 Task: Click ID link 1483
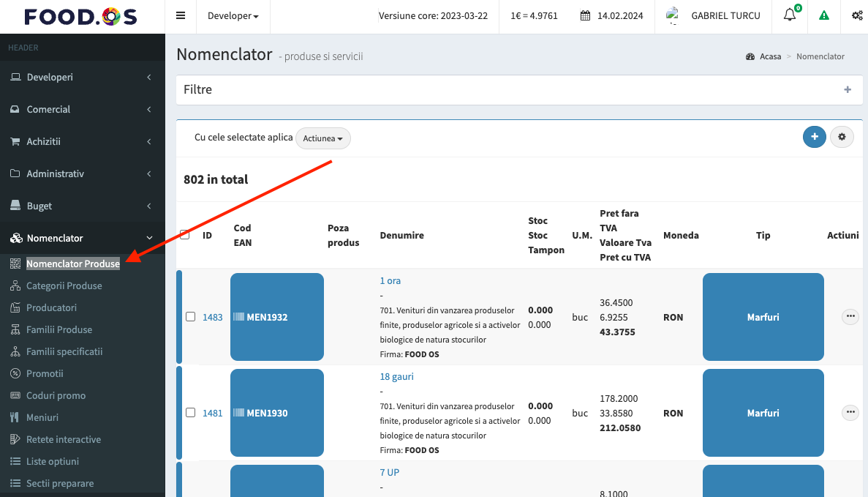213,317
